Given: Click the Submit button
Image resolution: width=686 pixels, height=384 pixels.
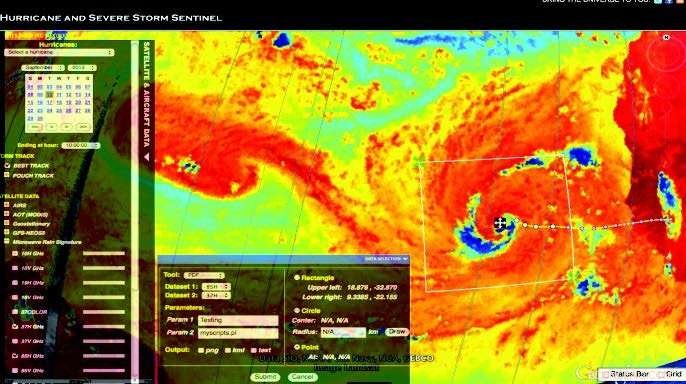Looking at the screenshot, I should [265, 377].
